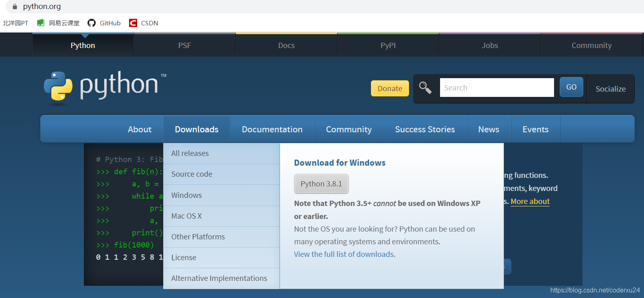
Task: Select All releases from Downloads menu
Action: coord(221,153)
